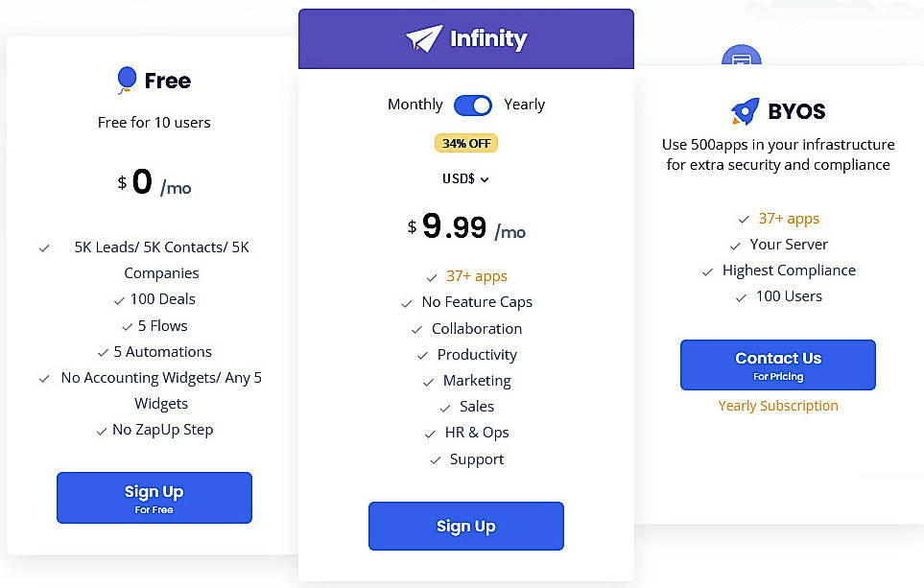This screenshot has height=588, width=924.
Task: Select the Yearly billing label
Action: point(525,105)
